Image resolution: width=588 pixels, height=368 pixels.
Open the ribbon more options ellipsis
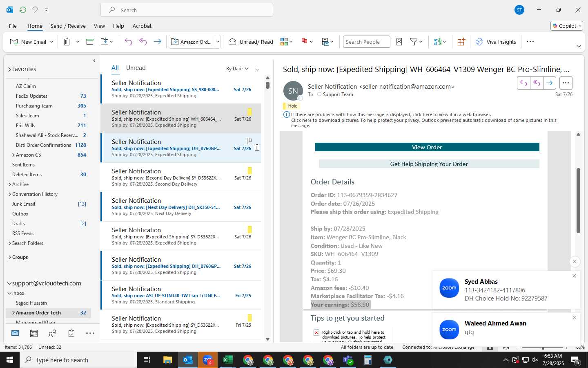tap(530, 42)
